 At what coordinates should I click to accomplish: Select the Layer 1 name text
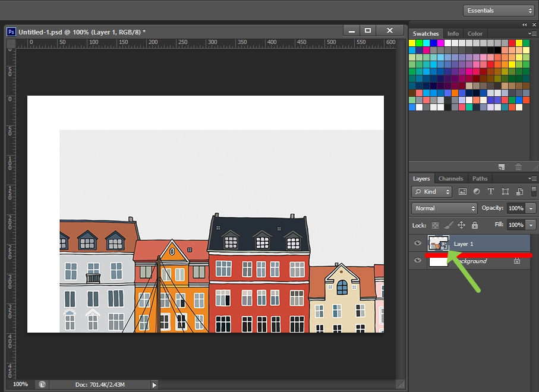(x=464, y=244)
